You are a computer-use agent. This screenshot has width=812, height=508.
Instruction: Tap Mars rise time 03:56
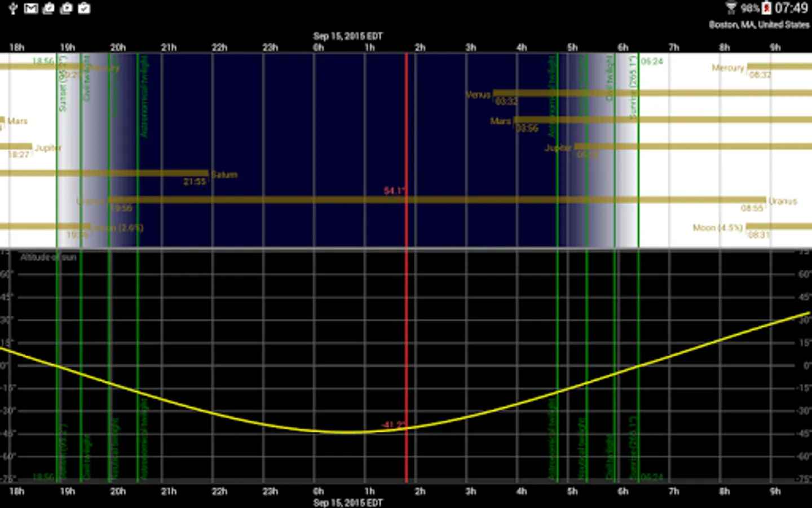(x=527, y=128)
